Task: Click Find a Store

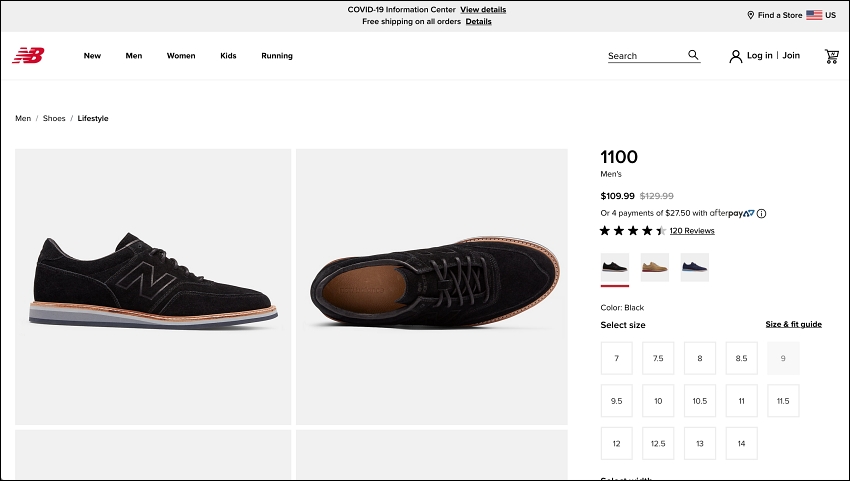Action: pos(780,15)
